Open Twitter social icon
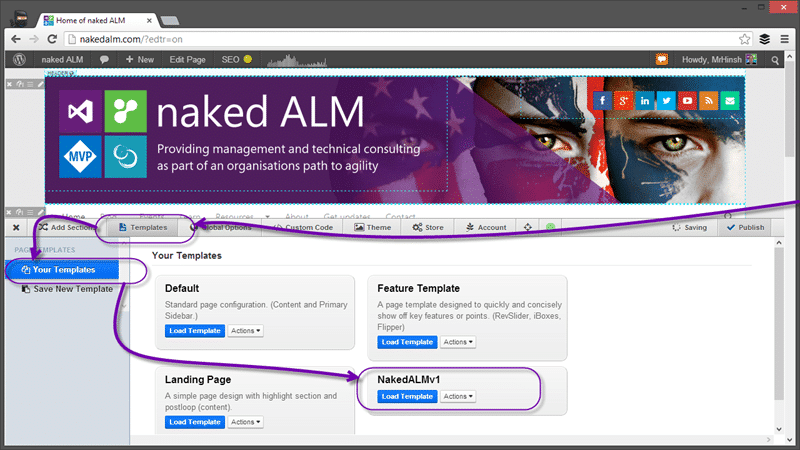The height and width of the screenshot is (450, 800). [x=666, y=101]
